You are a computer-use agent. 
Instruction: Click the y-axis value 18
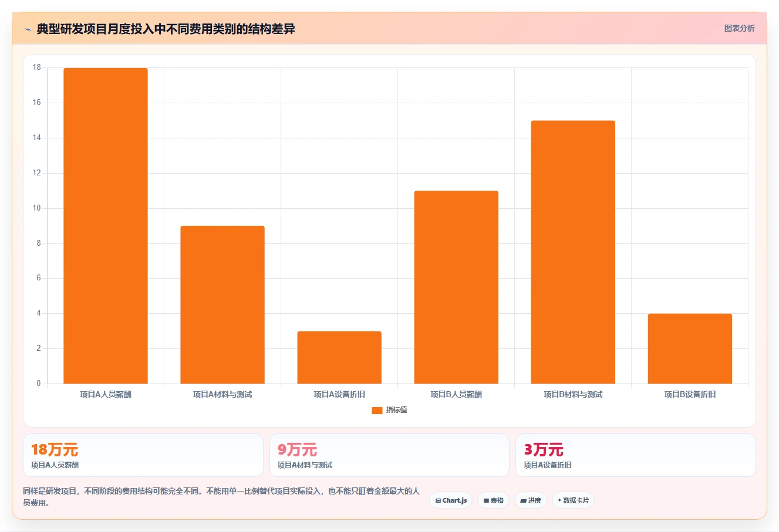coord(37,67)
